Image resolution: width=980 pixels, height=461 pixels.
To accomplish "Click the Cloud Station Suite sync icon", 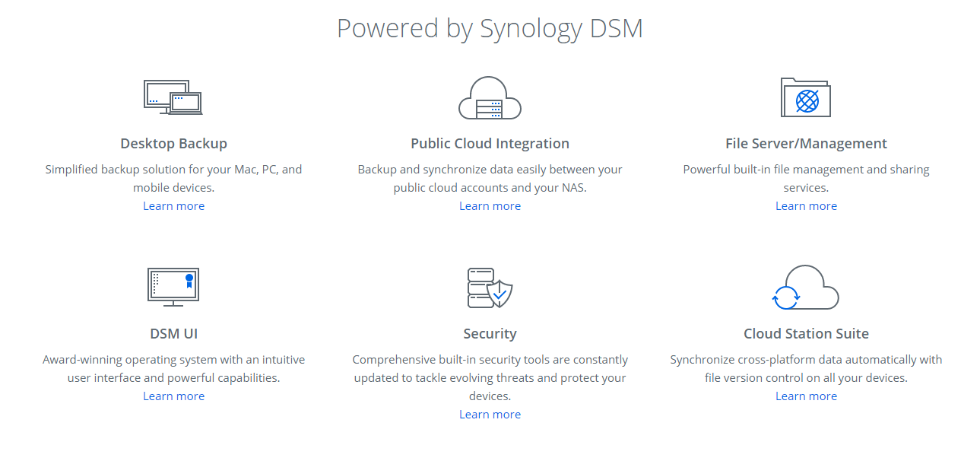I will (805, 288).
